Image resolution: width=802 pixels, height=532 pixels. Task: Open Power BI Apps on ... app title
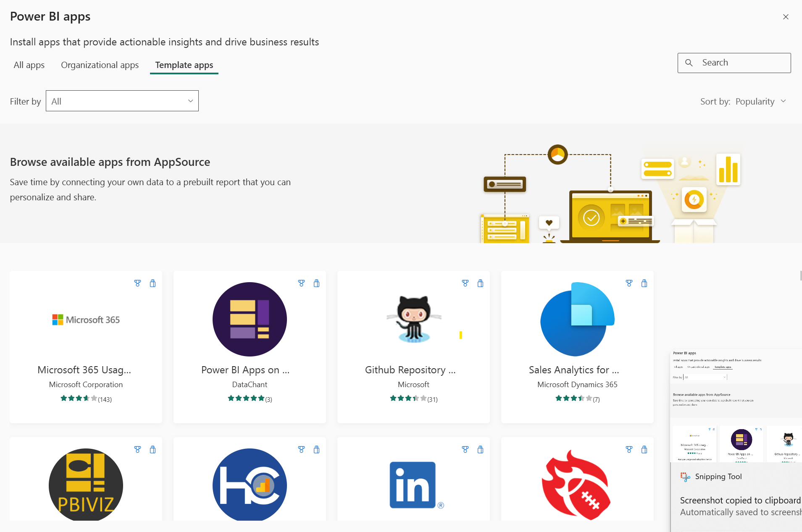click(x=245, y=370)
